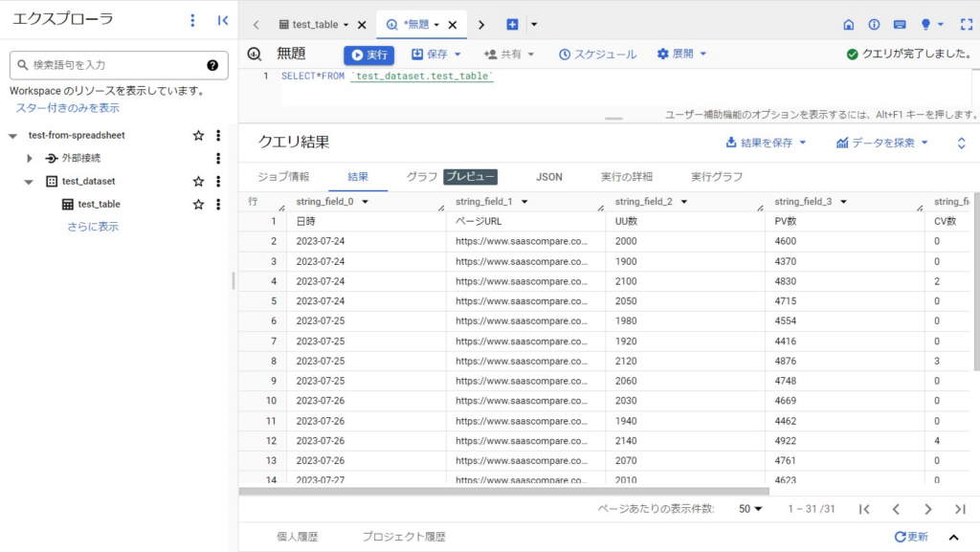Switch to the 実行の詳細 tab
Image resolution: width=980 pixels, height=552 pixels.
click(x=626, y=177)
